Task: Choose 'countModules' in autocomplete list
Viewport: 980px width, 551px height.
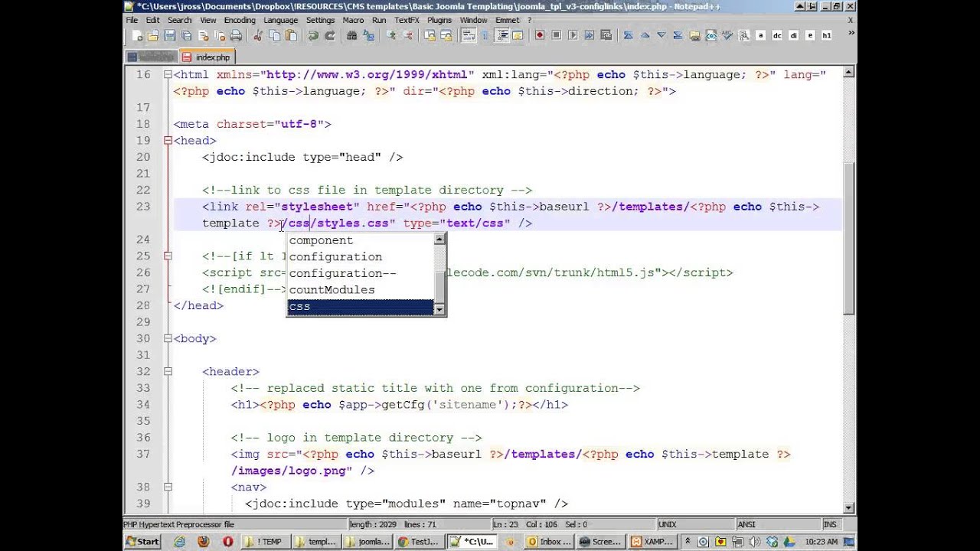Action: point(360,290)
